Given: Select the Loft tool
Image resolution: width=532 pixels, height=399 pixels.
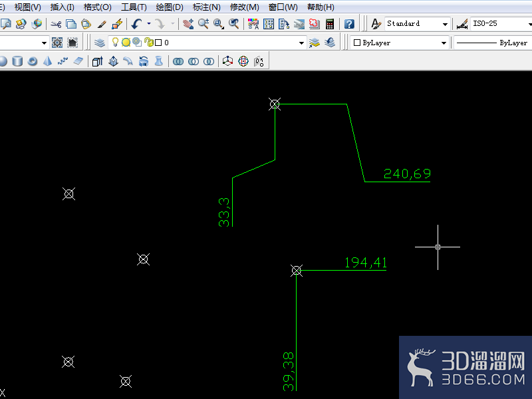Looking at the screenshot, I should point(159,61).
